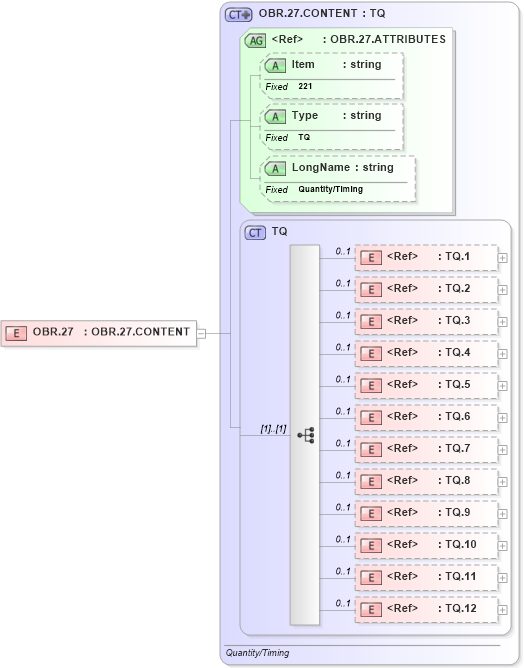Click the E icon of TQ.1

click(x=371, y=258)
